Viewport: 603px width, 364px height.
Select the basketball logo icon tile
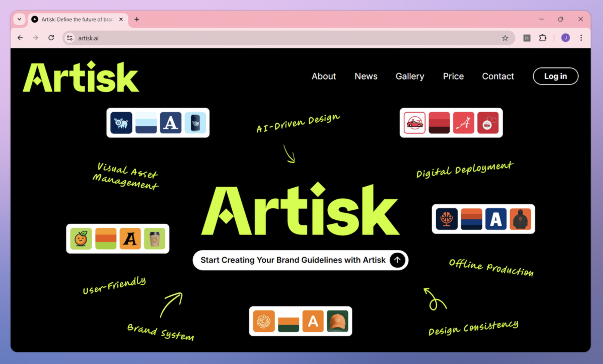coord(447,219)
